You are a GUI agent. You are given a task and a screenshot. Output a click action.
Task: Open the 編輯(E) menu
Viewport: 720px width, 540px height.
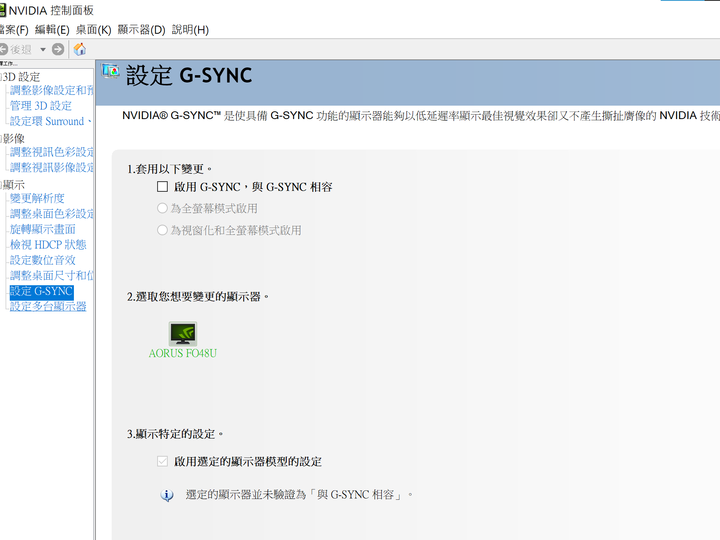(x=52, y=30)
